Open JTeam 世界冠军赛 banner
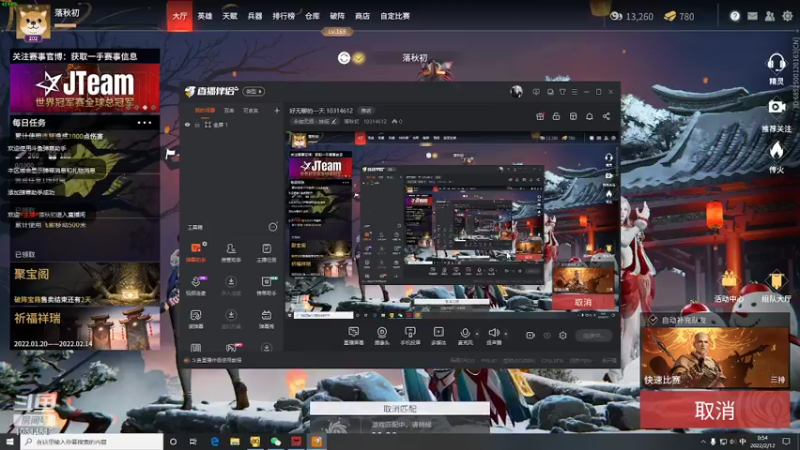This screenshot has width=800, height=450. point(85,88)
